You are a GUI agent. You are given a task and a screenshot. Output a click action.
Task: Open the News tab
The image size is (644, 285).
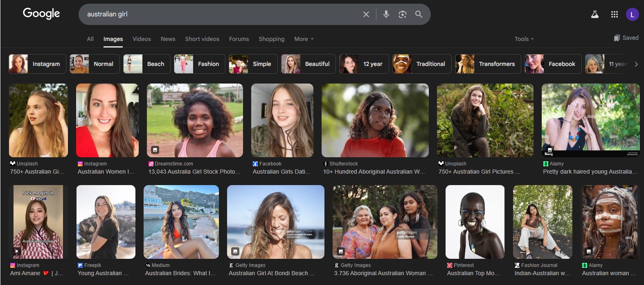(x=168, y=39)
